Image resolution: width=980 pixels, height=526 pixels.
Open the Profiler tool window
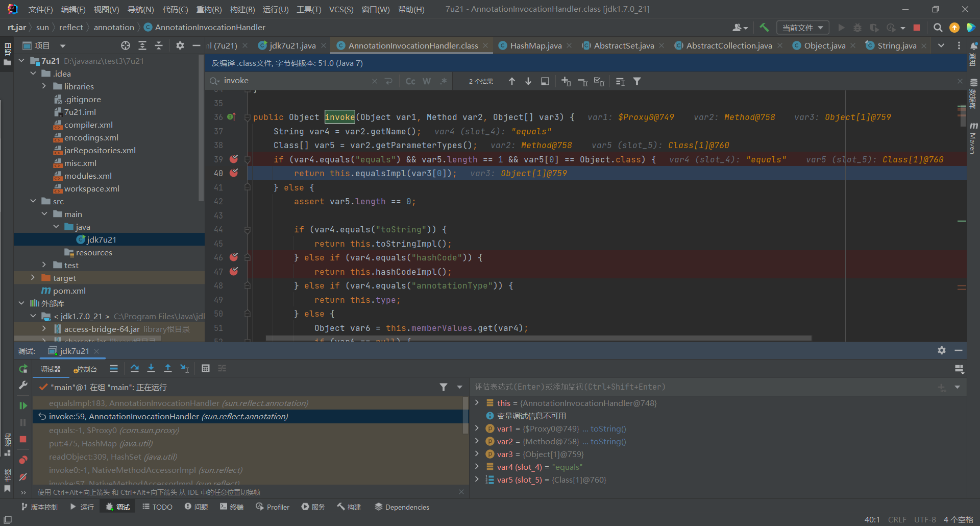[x=273, y=507]
